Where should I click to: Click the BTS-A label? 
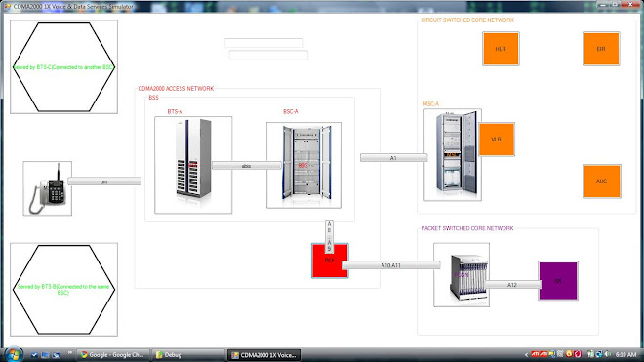point(175,112)
